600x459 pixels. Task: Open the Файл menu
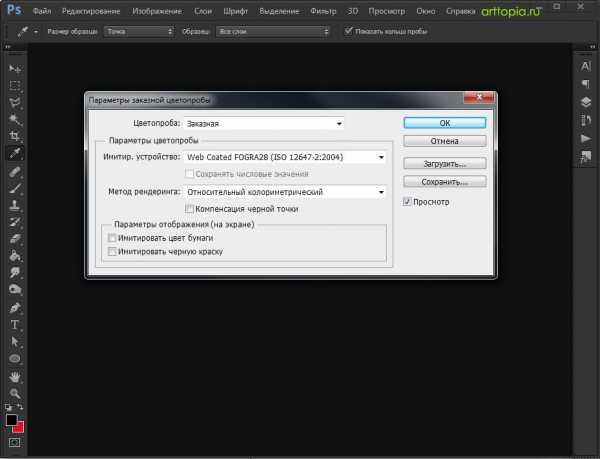pos(42,11)
